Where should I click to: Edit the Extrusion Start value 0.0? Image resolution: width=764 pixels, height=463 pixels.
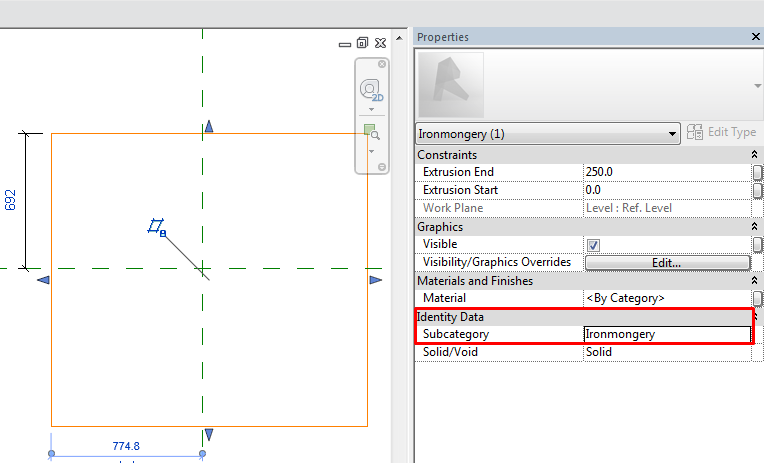(667, 190)
